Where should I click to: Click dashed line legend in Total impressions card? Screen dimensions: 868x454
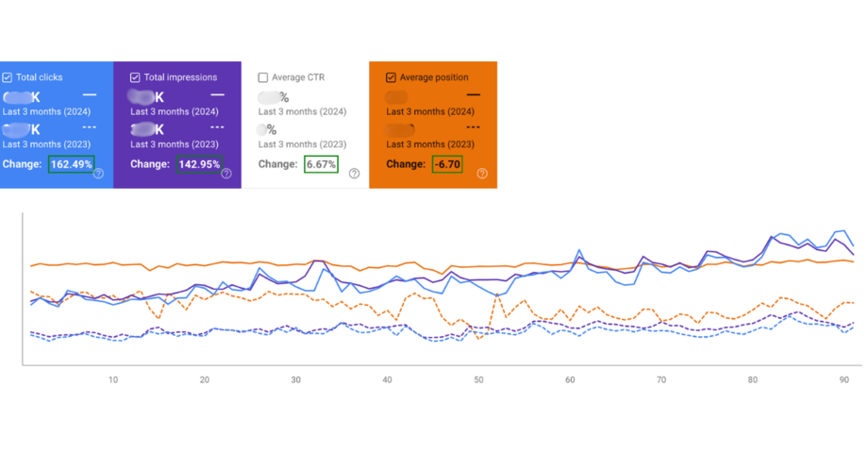[x=217, y=126]
